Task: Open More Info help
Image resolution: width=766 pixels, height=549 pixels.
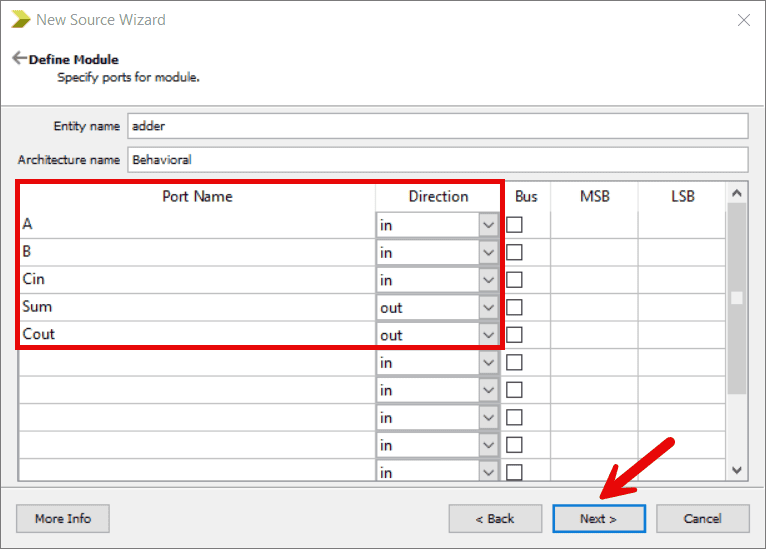Action: point(63,518)
